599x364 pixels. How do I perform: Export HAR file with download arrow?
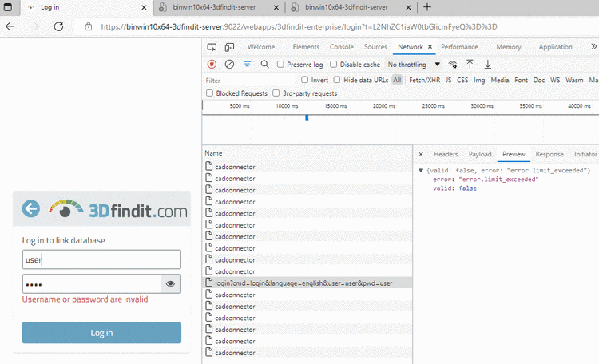pos(487,64)
